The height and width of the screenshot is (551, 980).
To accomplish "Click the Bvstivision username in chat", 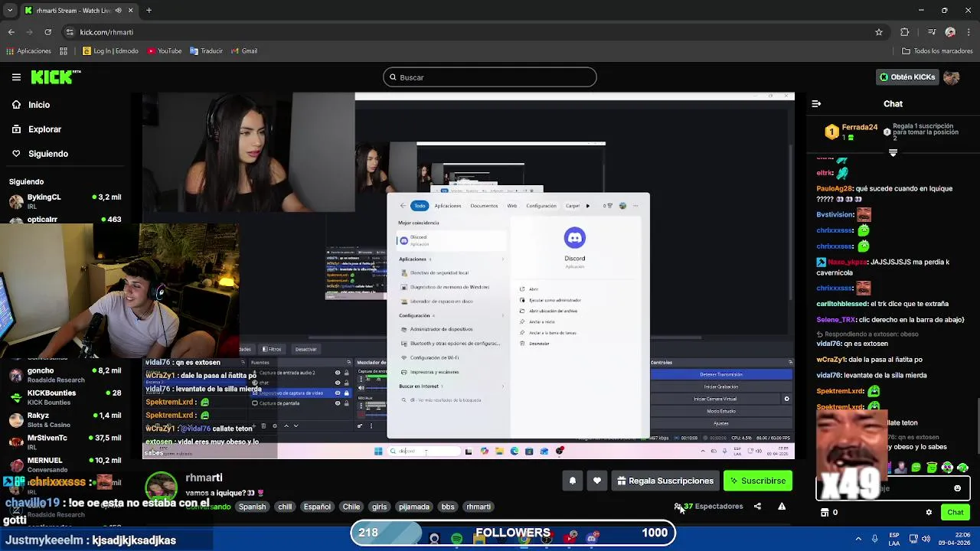I will tap(835, 215).
